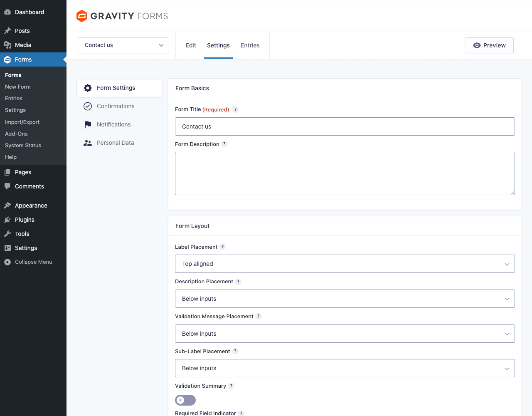532x416 pixels.
Task: Click the Dashboard gauge icon
Action: 7,12
